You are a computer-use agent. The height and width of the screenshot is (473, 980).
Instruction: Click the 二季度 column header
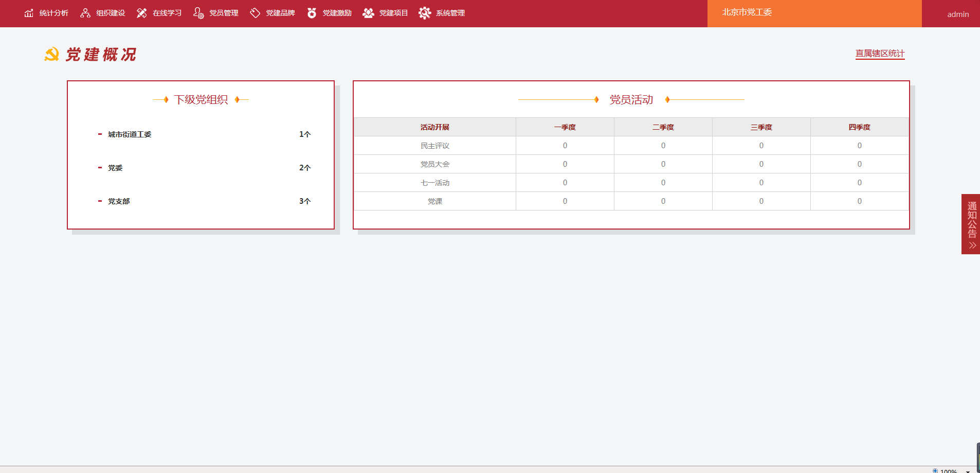point(663,127)
